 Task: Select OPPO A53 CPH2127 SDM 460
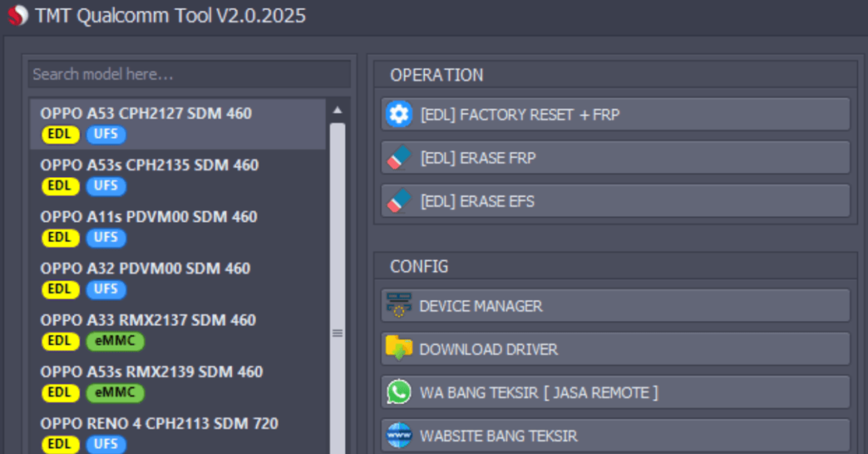(x=178, y=124)
